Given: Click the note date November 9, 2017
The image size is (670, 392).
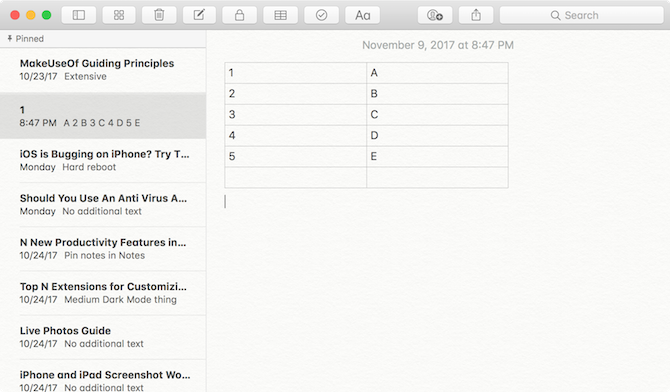Looking at the screenshot, I should click(x=438, y=45).
